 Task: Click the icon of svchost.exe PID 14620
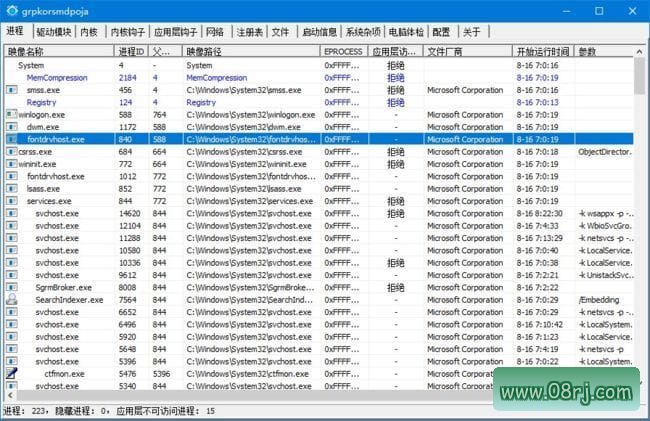[x=12, y=213]
